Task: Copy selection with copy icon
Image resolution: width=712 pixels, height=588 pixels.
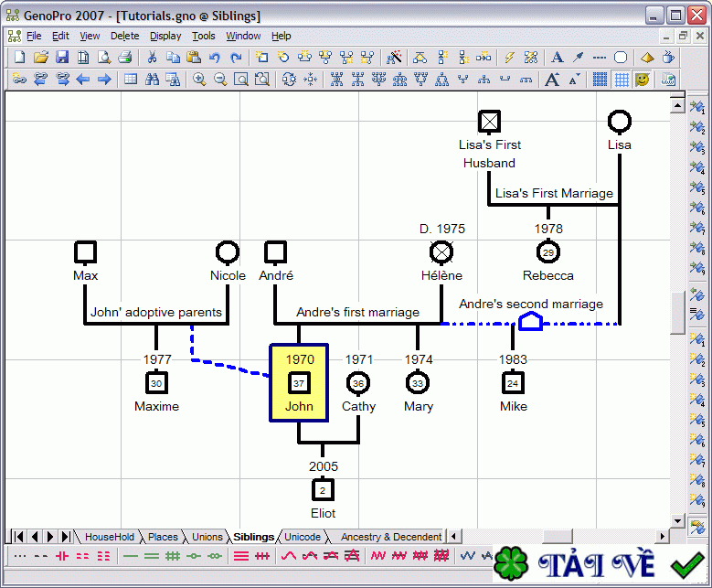Action: pyautogui.click(x=173, y=58)
